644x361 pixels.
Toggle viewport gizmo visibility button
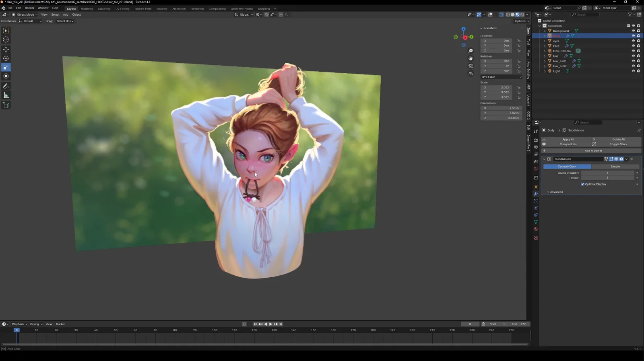pos(479,14)
